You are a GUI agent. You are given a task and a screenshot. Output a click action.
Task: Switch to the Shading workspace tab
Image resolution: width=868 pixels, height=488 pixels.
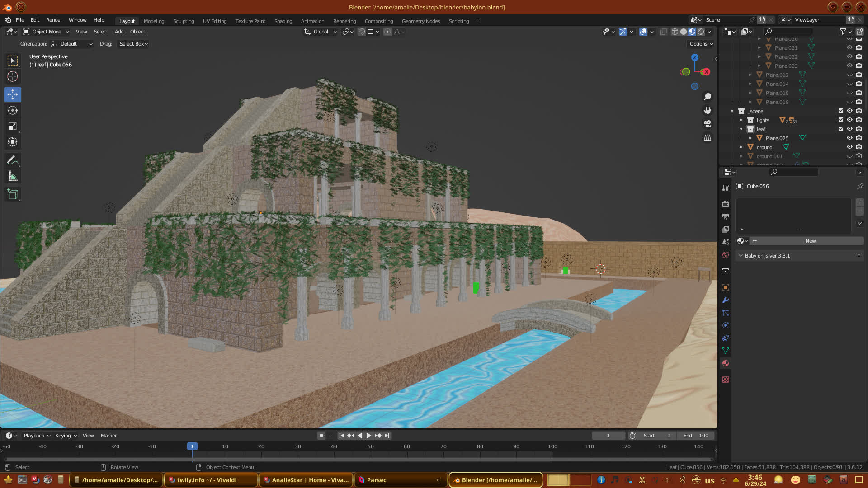tap(283, 21)
